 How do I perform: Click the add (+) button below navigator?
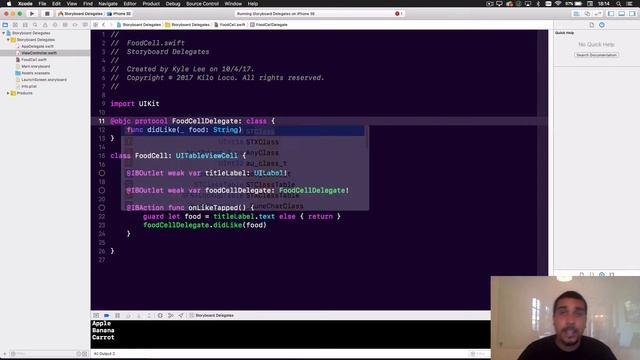[5, 353]
